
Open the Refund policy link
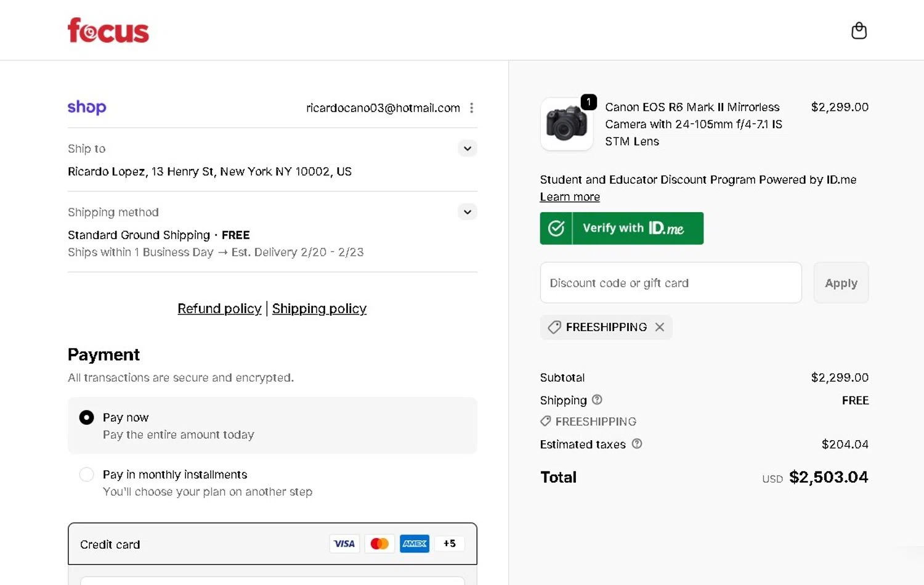pyautogui.click(x=219, y=309)
